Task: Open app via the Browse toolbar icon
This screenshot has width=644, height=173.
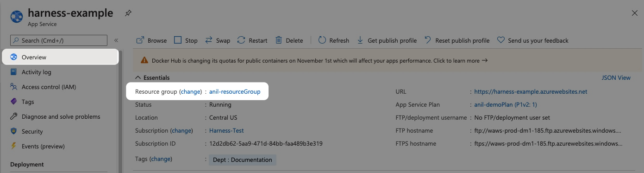Action: [x=140, y=40]
